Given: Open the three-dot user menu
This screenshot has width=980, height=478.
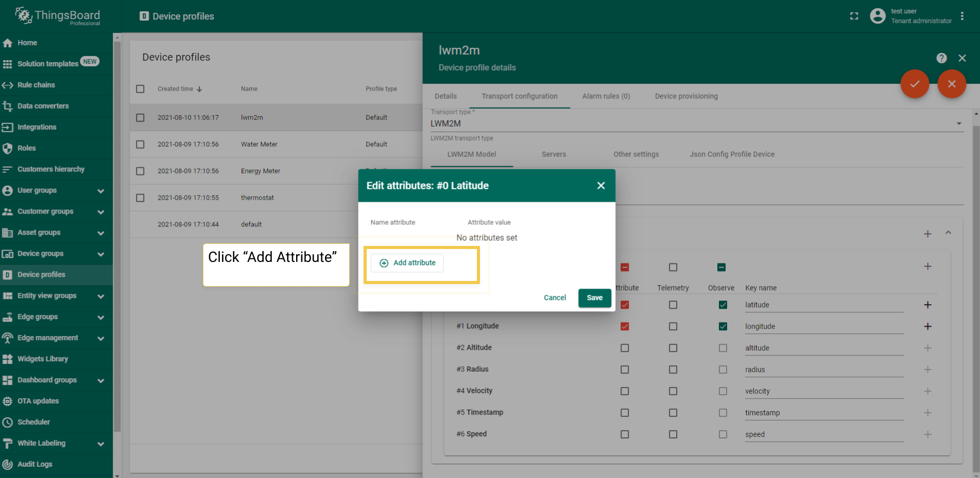Looking at the screenshot, I should 962,16.
